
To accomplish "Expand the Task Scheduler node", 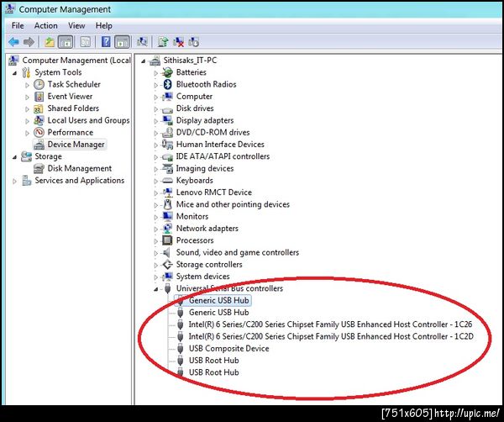I will (x=28, y=85).
